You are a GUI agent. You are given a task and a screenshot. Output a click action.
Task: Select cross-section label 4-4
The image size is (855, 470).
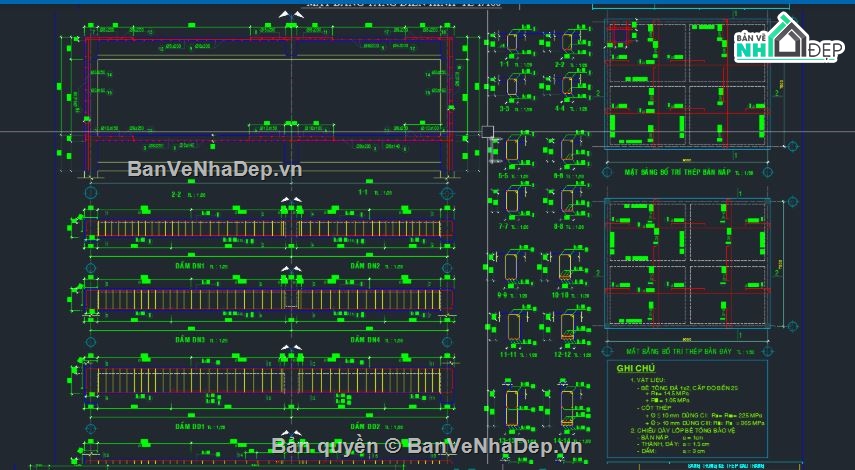point(560,108)
